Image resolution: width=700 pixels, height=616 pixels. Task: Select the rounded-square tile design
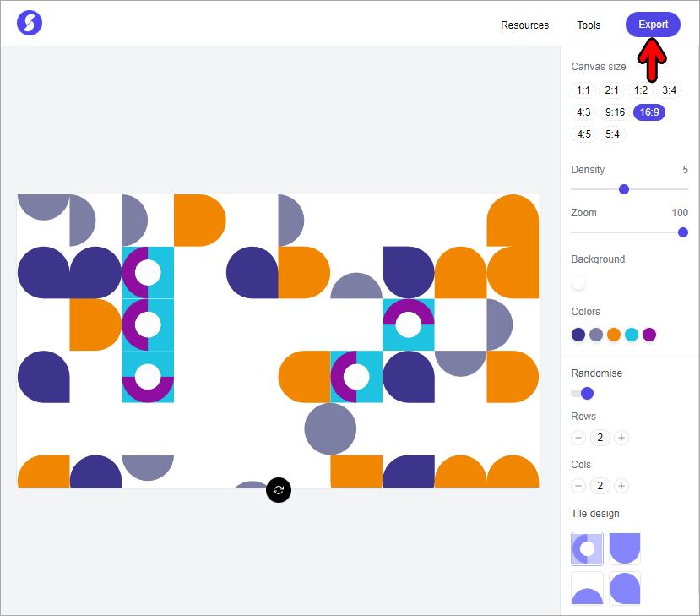tap(625, 548)
